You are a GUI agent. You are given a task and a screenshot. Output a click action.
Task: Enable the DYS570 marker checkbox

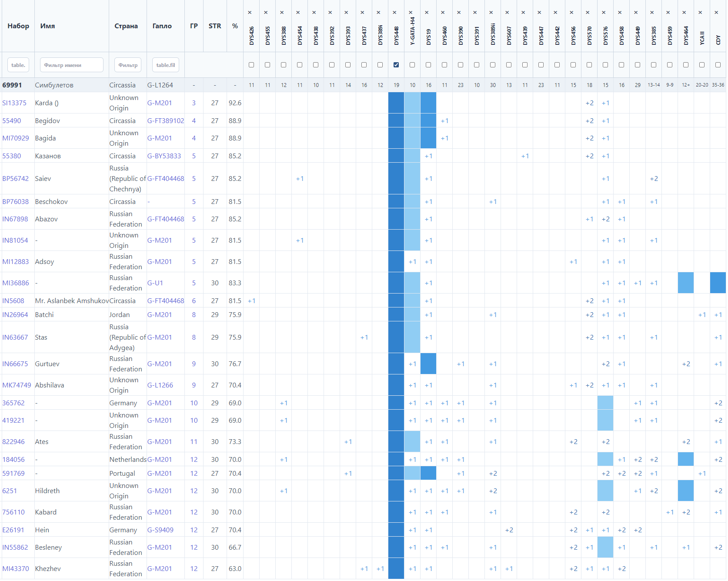pos(589,65)
